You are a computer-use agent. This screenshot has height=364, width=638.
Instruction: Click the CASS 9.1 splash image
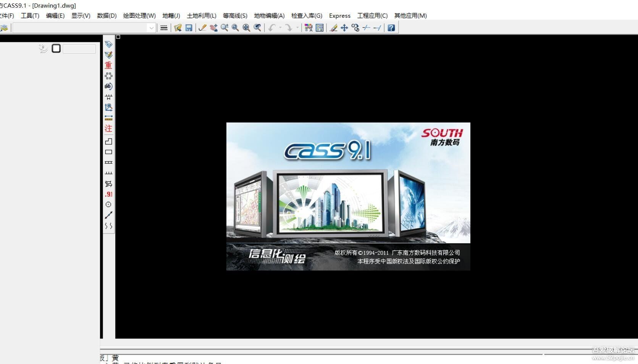(348, 196)
